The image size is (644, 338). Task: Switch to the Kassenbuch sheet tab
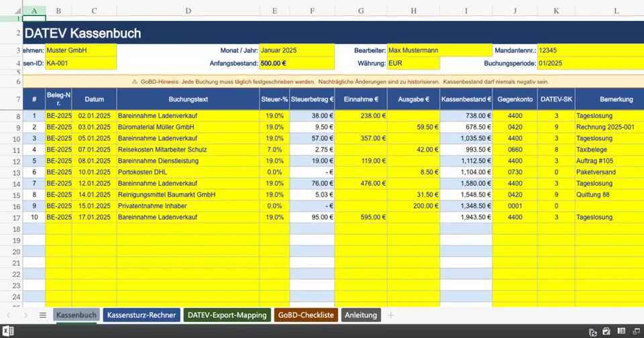tap(76, 315)
